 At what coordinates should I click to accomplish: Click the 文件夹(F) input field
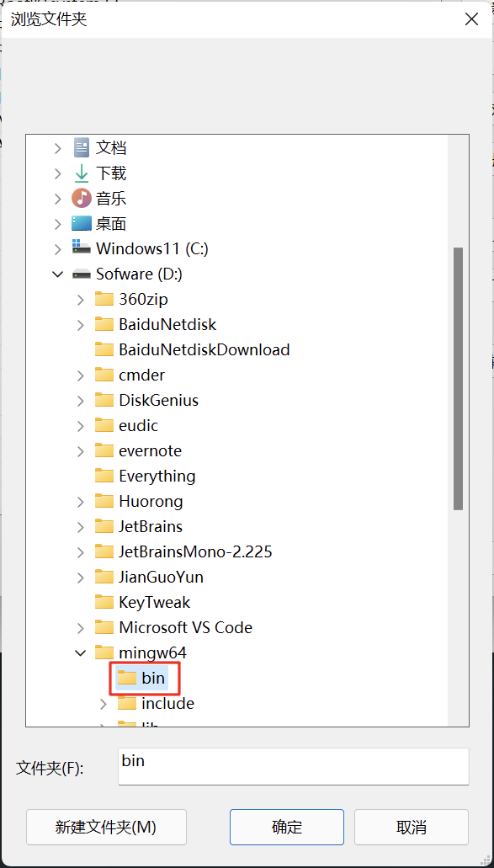click(293, 766)
